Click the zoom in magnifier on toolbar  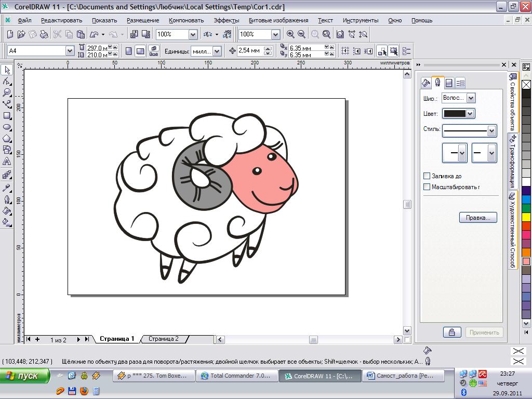(290, 34)
